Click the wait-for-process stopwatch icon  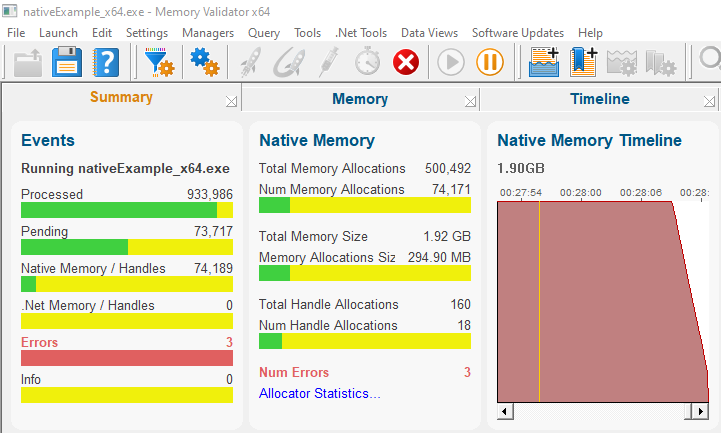(367, 61)
